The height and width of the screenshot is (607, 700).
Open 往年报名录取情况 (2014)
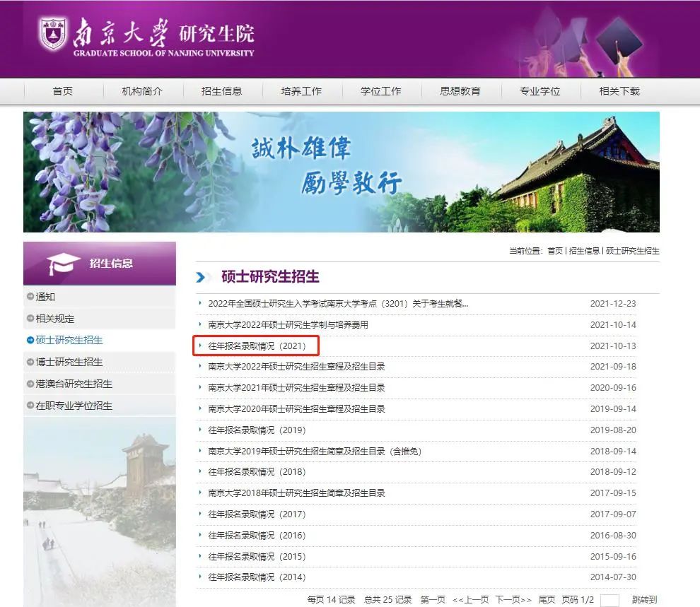click(257, 577)
